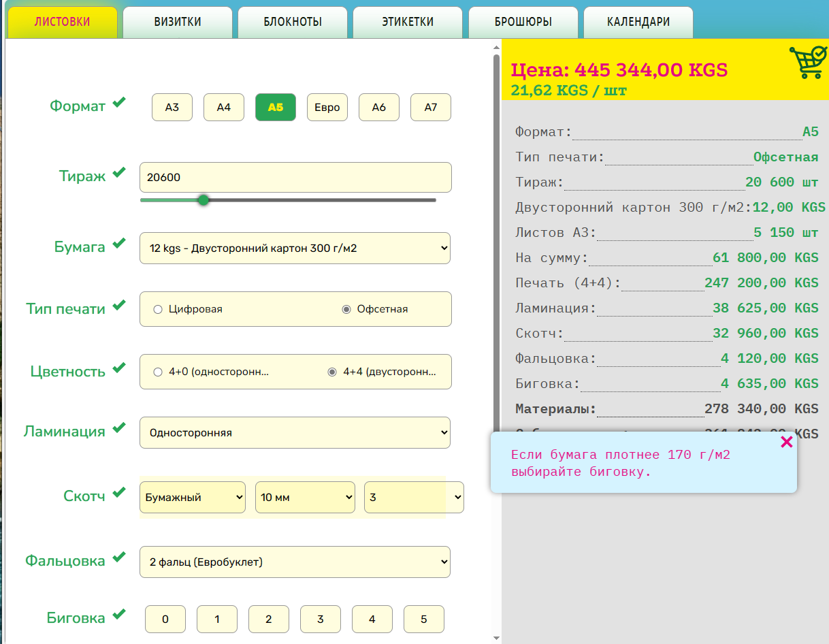Click the scrollbar down arrow
This screenshot has height=644, width=829.
[x=496, y=638]
